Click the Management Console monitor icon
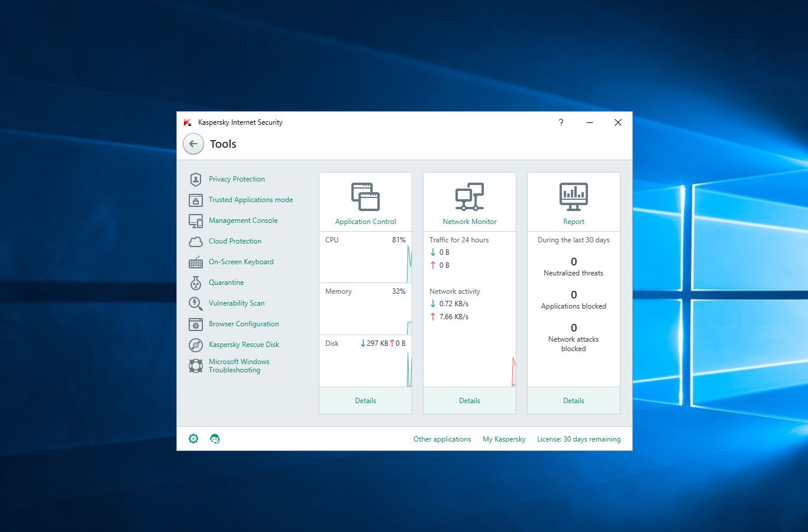 196,221
